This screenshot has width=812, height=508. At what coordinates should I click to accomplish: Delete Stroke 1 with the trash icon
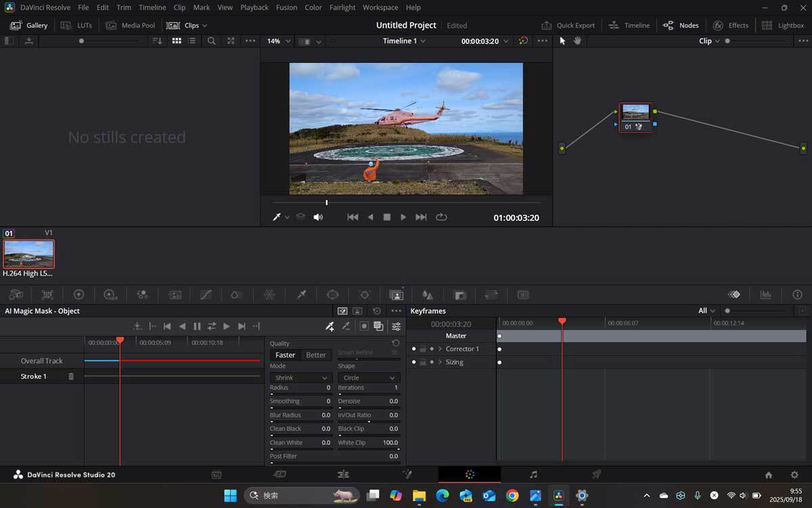click(x=71, y=377)
